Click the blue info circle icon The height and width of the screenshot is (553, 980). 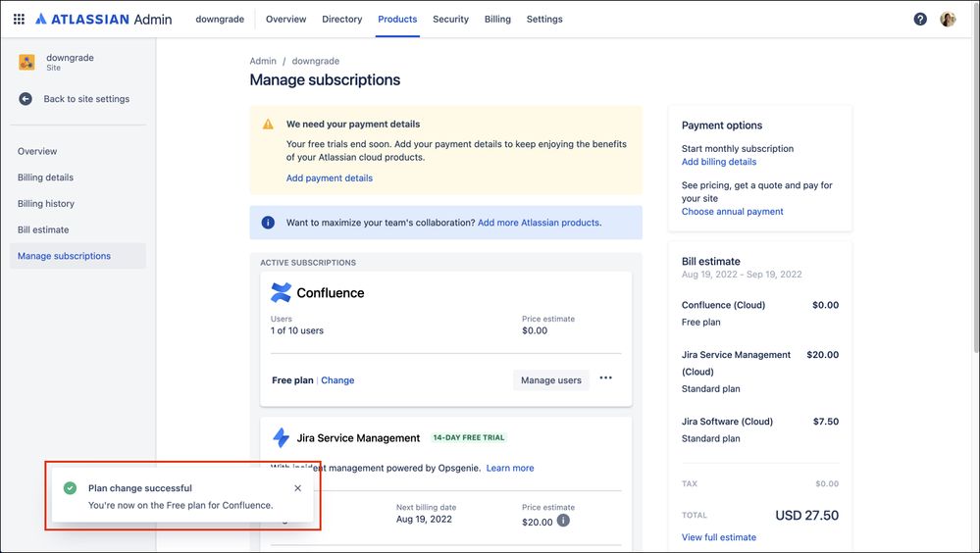tap(268, 223)
